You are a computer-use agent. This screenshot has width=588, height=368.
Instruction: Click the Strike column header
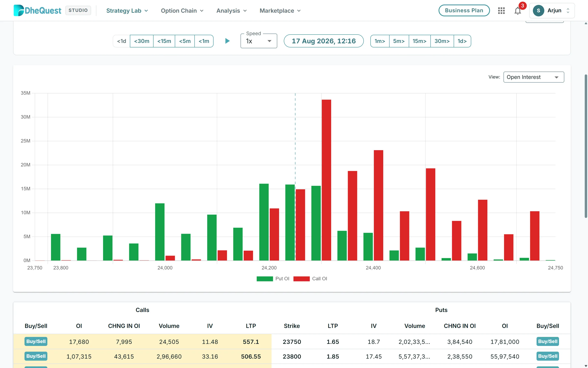(292, 326)
